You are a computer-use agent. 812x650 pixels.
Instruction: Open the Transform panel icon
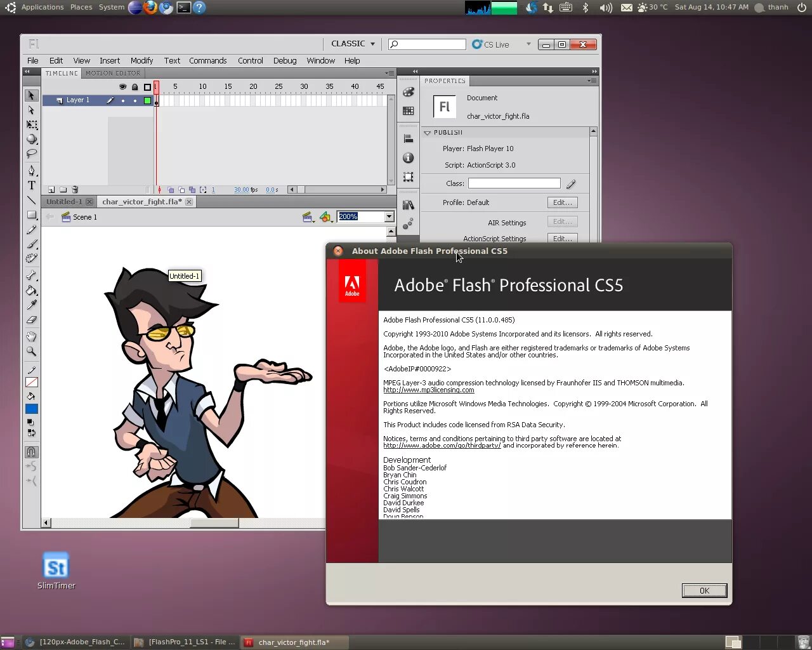[x=409, y=177]
